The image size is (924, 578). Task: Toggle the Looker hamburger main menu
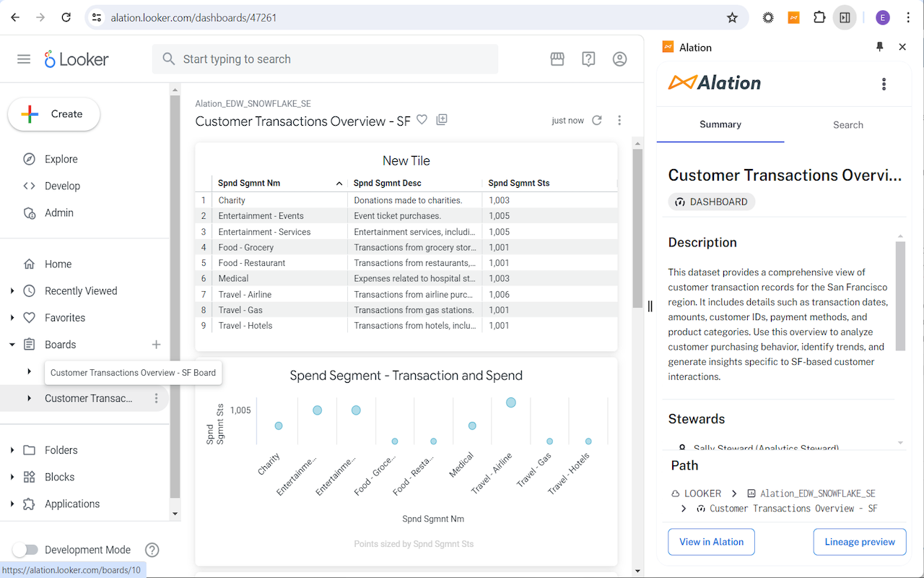coord(24,59)
